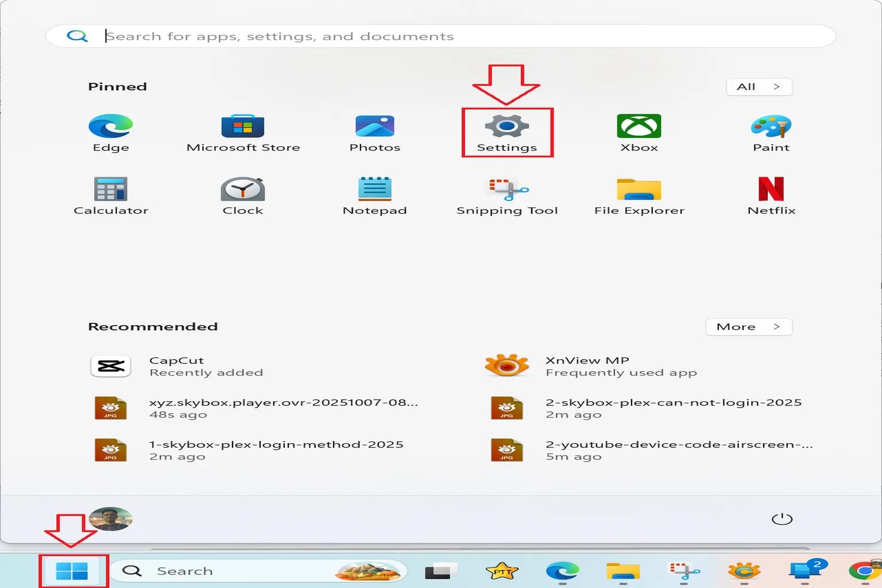Open Chrome from the taskbar
Screen dimensions: 882x588
coord(864,571)
